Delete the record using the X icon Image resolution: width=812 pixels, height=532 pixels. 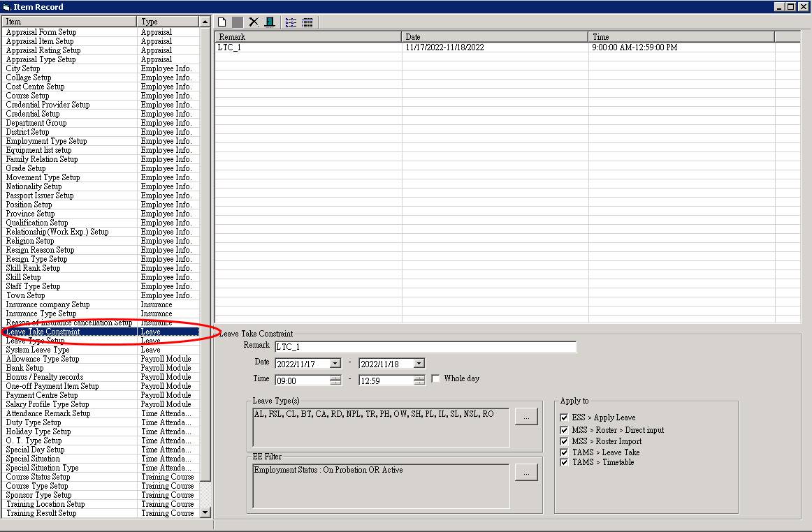click(x=254, y=22)
